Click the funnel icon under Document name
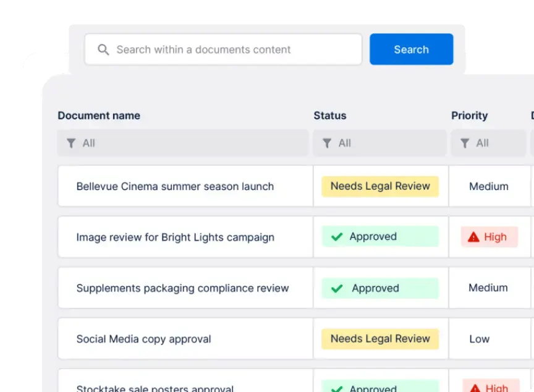The height and width of the screenshot is (392, 534). (x=71, y=143)
